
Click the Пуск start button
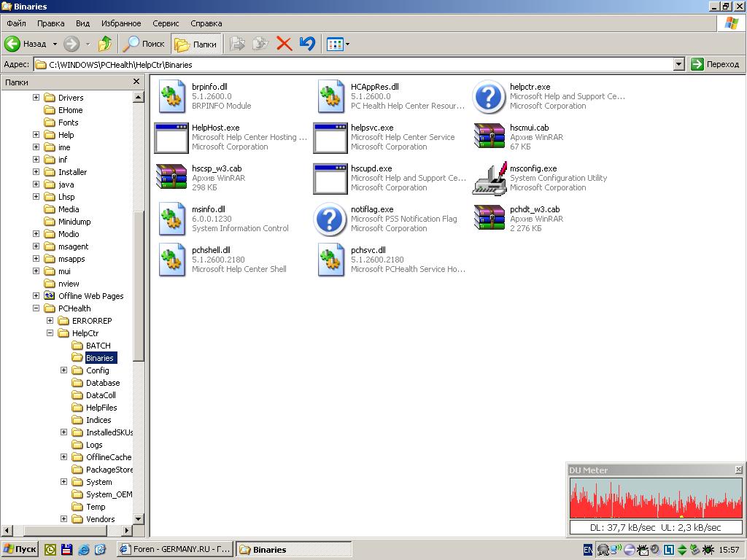point(20,549)
